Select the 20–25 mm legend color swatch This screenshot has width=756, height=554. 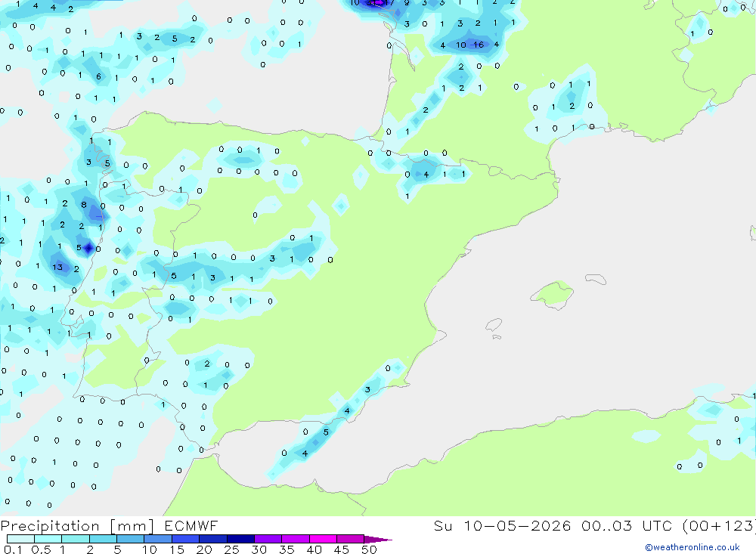[x=212, y=539]
